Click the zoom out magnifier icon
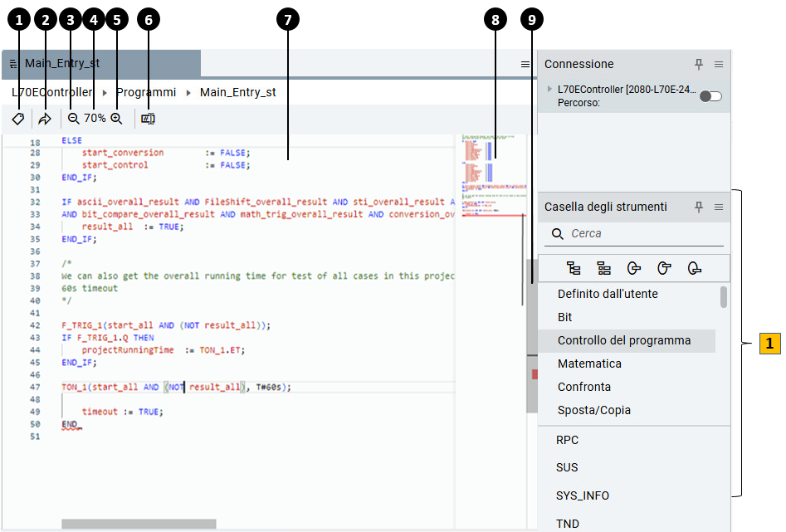The height and width of the screenshot is (532, 786). click(x=74, y=119)
